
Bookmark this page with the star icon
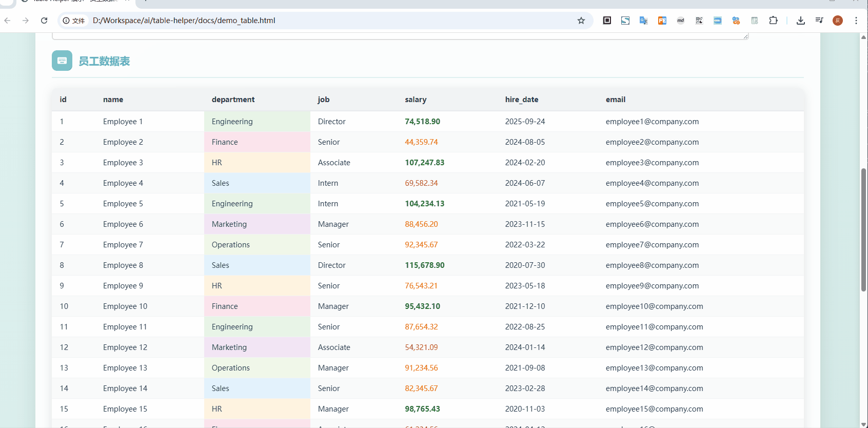tap(581, 21)
